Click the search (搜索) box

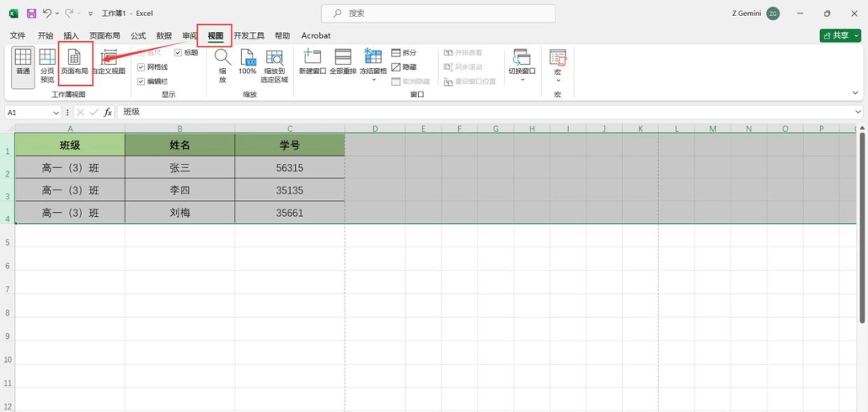[x=439, y=14]
